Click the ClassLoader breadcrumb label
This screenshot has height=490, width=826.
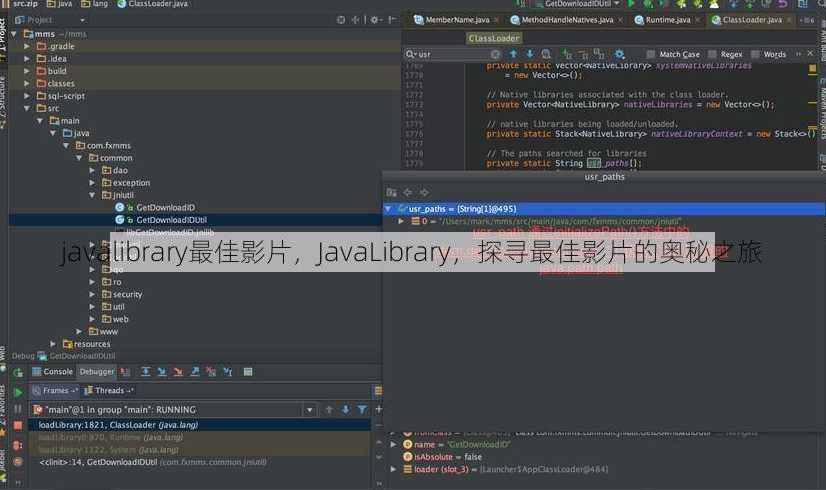[494, 38]
